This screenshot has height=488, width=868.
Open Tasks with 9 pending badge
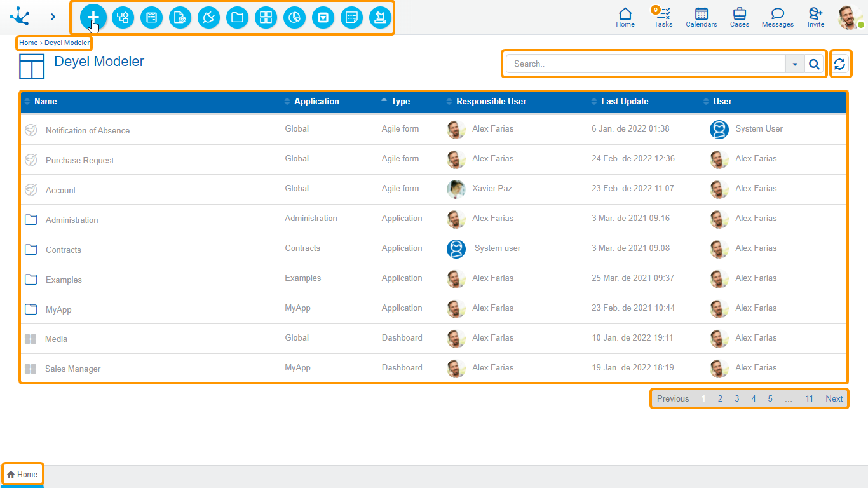[663, 17]
